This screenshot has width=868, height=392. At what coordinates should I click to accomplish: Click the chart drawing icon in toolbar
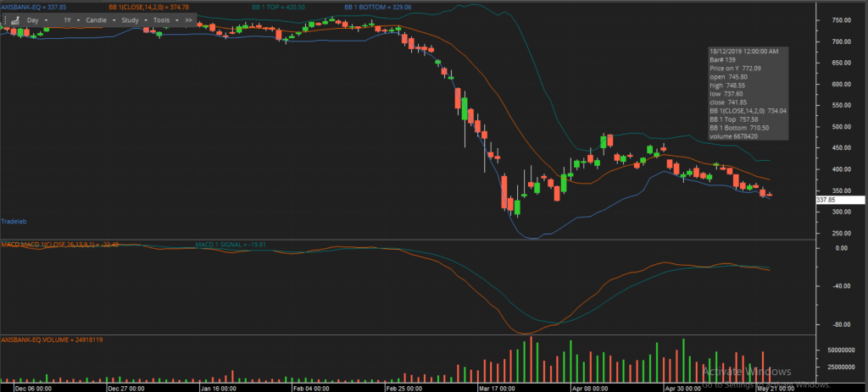[15, 20]
